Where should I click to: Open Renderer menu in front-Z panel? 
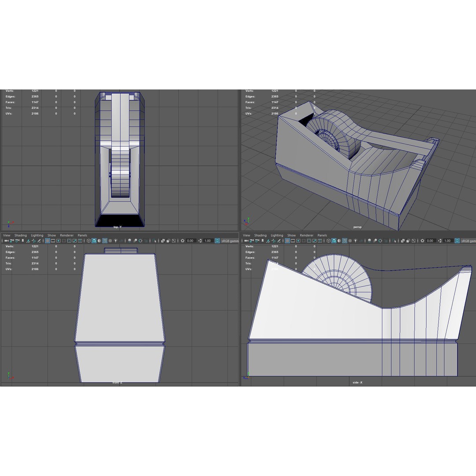click(67, 235)
